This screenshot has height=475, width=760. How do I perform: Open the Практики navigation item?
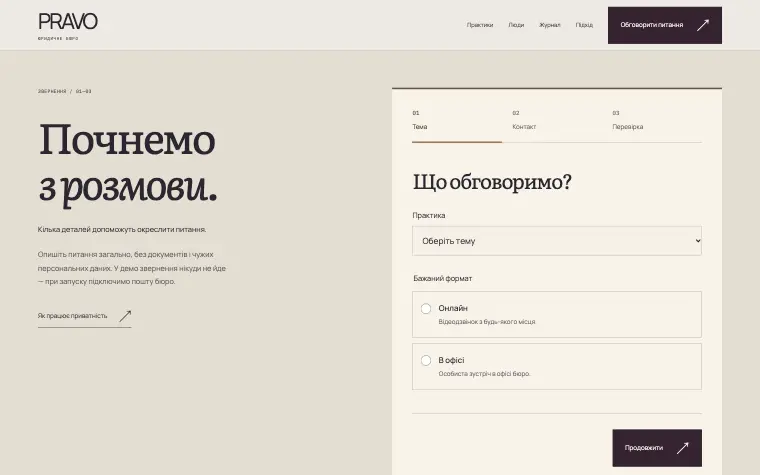(480, 25)
